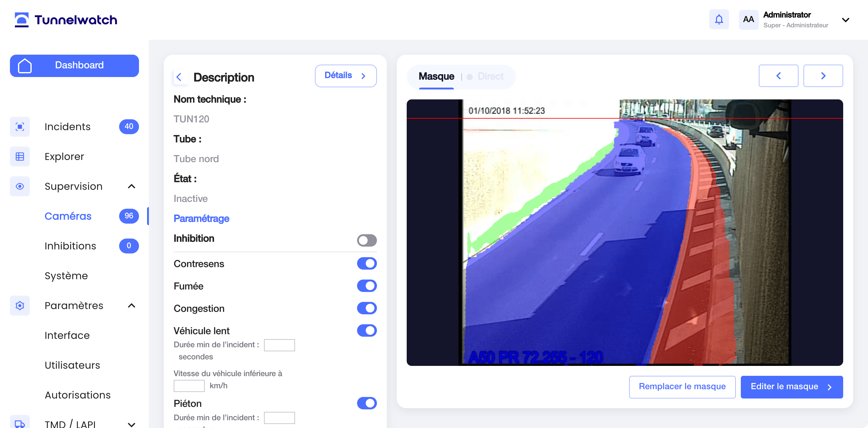
Task: Enable the Inhibition toggle
Action: pyautogui.click(x=367, y=240)
